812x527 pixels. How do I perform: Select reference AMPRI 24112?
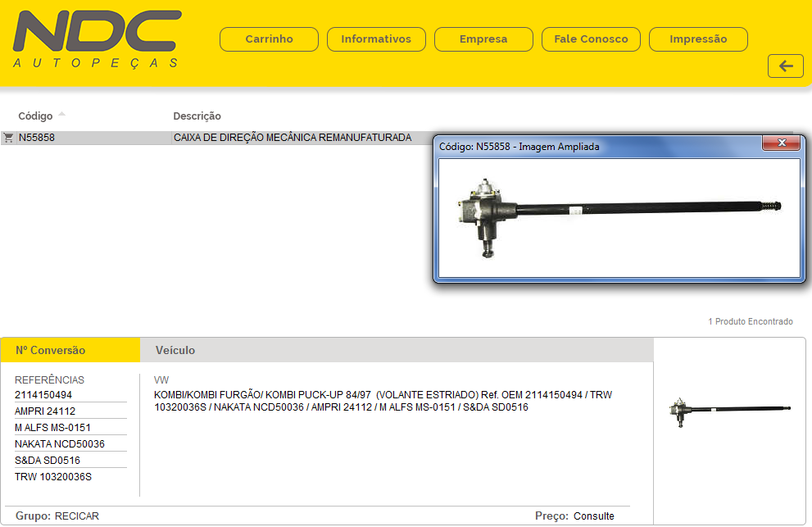click(45, 411)
